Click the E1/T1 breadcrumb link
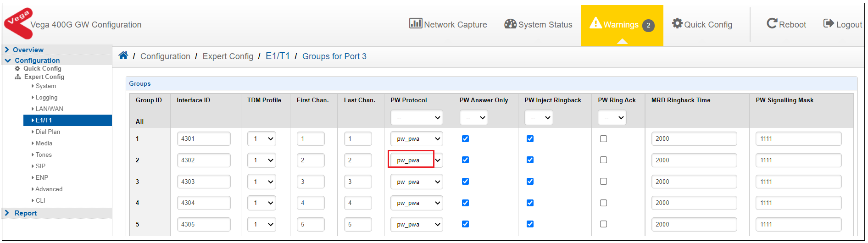This screenshot has height=243, width=868. pos(278,56)
